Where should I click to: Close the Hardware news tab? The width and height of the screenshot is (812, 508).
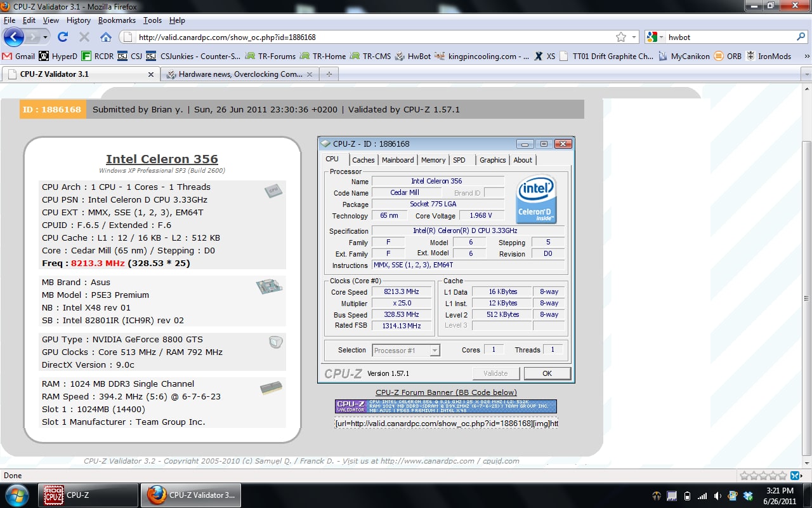coord(310,74)
